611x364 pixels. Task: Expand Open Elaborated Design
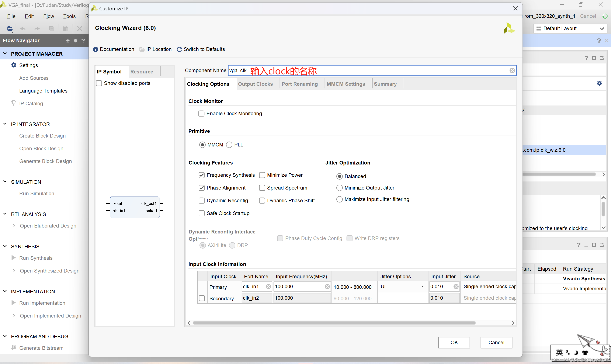(14, 226)
